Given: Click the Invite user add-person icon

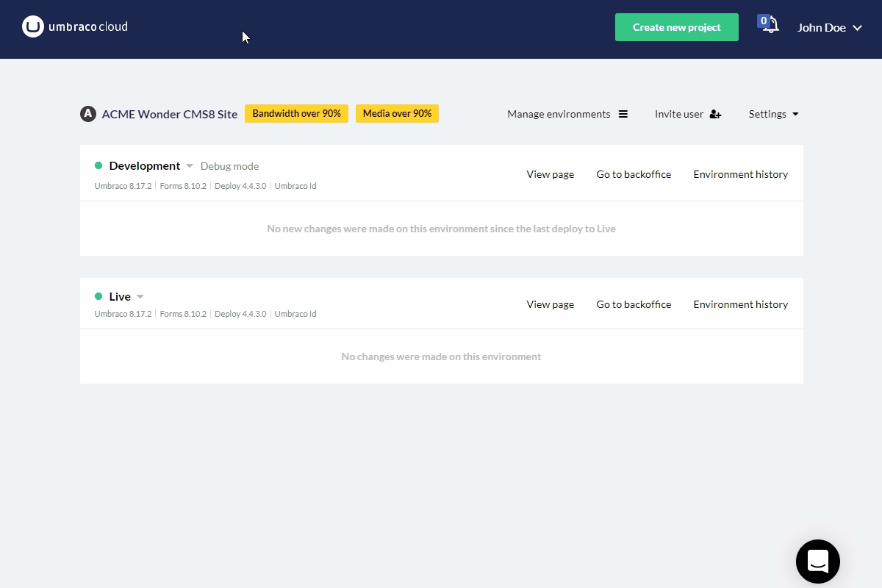Looking at the screenshot, I should 715,115.
